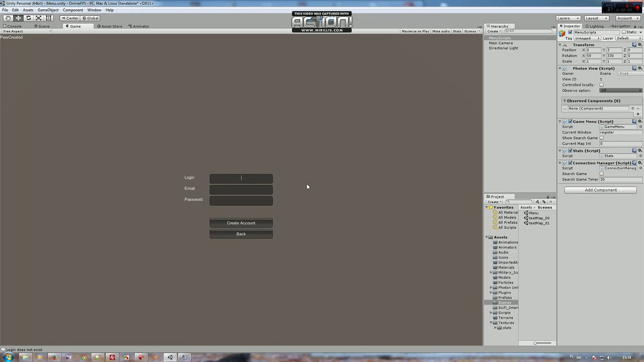Open Free Aspect dropdown in Game view

pyautogui.click(x=26, y=31)
